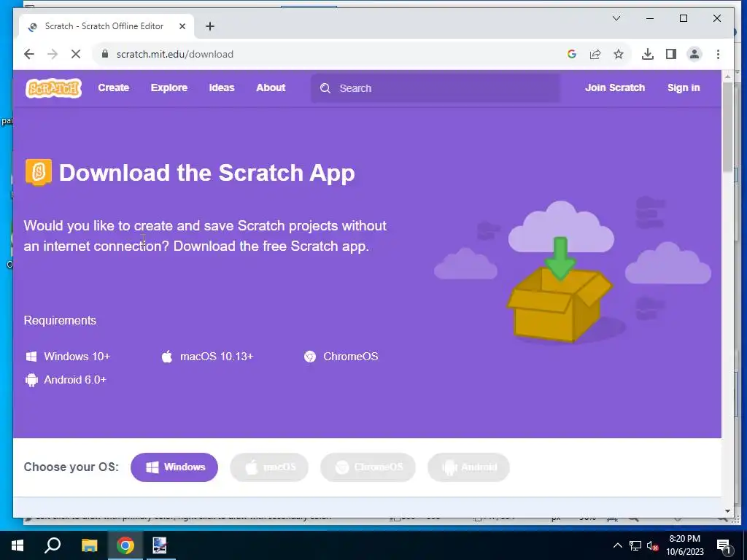
Task: Click the muted volume icon in the tray
Action: pos(653,545)
